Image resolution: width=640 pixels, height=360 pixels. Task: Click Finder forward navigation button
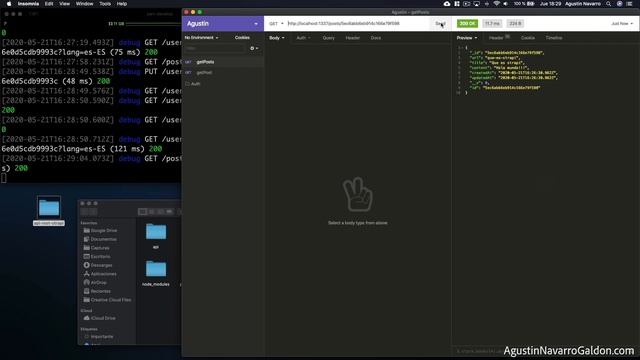click(93, 211)
